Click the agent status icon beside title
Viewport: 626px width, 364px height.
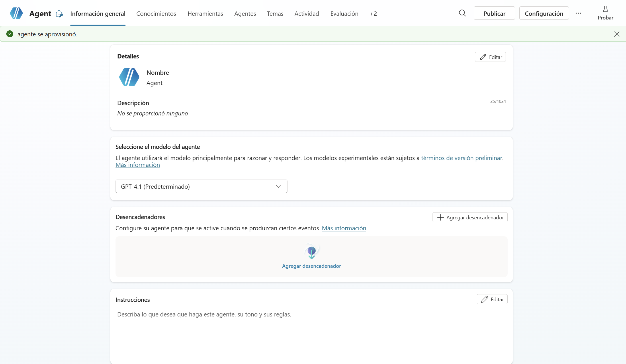[59, 14]
